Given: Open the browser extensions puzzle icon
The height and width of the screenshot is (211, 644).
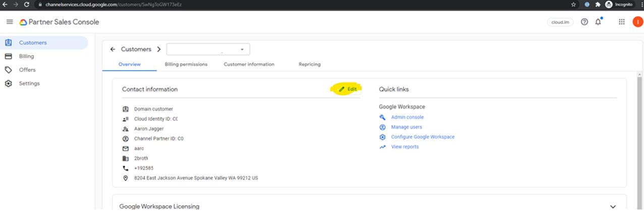Looking at the screenshot, I should click(598, 4).
